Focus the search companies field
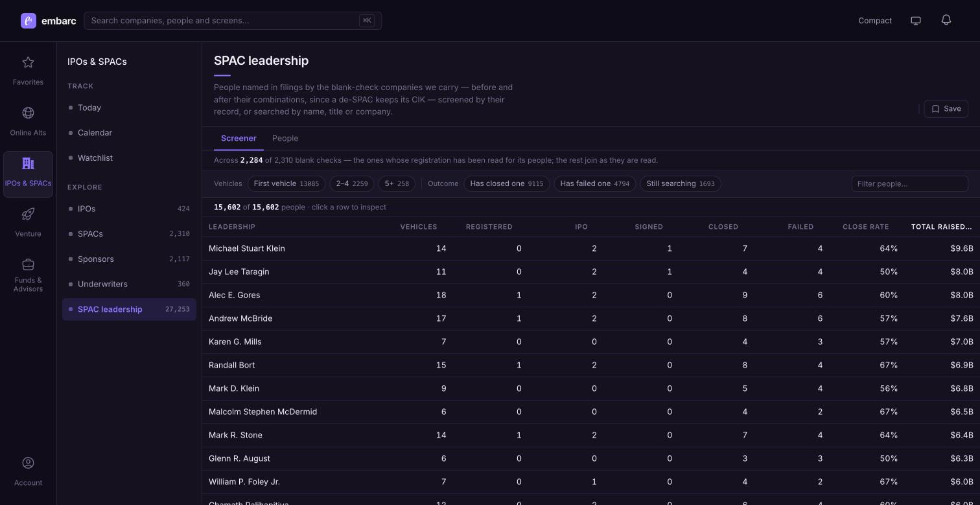 [233, 21]
